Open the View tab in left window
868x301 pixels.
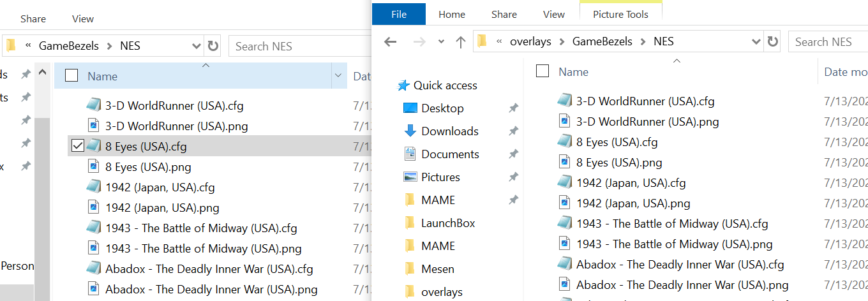(x=83, y=18)
